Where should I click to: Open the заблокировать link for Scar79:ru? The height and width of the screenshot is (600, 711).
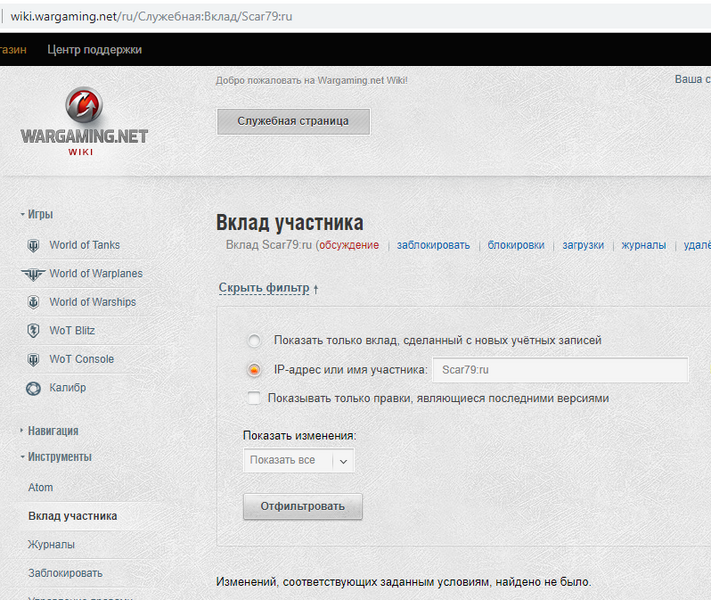pyautogui.click(x=433, y=245)
